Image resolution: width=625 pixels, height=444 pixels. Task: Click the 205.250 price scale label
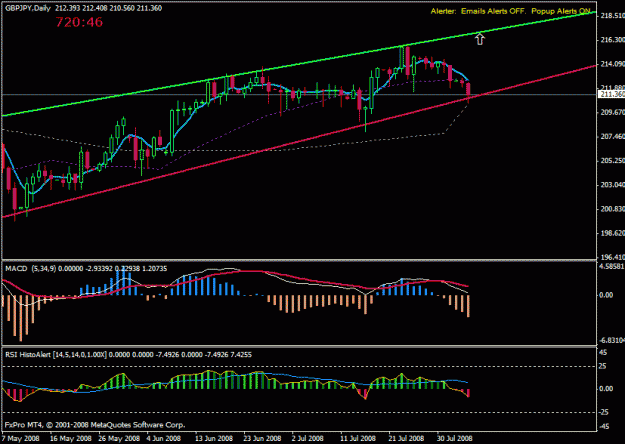pos(612,161)
